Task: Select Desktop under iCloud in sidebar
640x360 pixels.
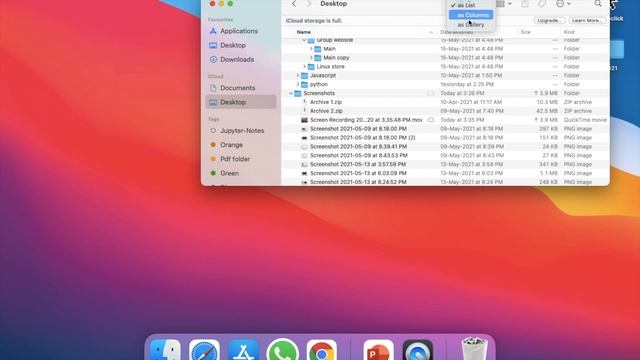Action: (x=241, y=102)
